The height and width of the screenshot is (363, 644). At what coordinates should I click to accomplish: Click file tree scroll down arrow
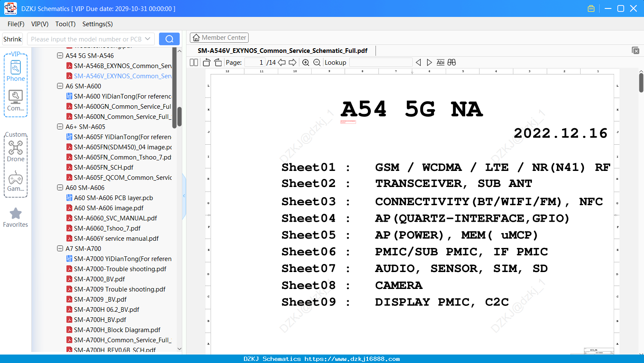(x=179, y=349)
